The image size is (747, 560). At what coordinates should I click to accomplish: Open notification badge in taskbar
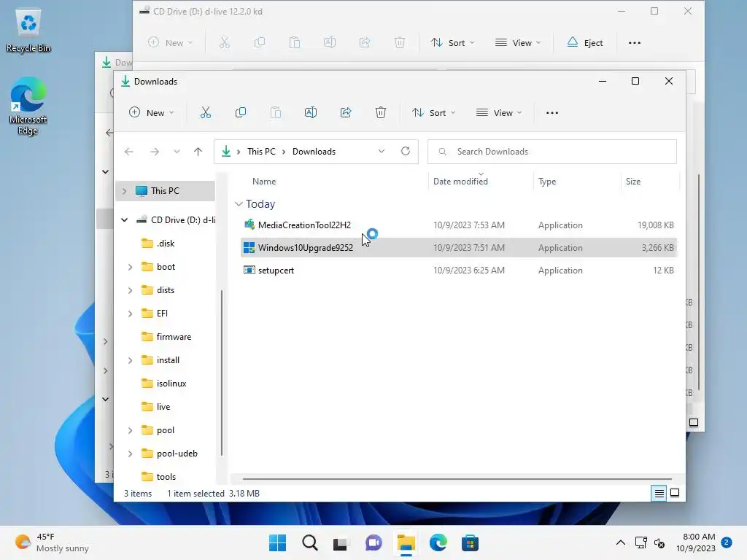pyautogui.click(x=726, y=542)
